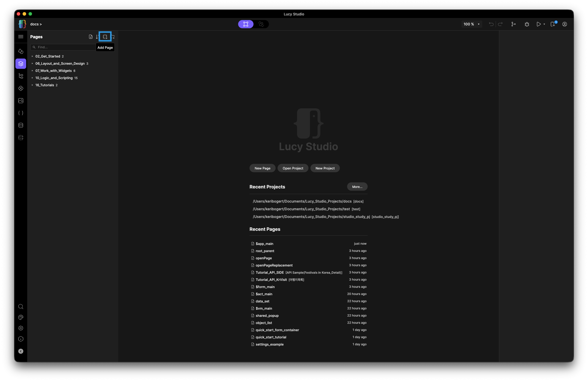This screenshot has width=588, height=381.
Task: Open the debug bug icon
Action: [527, 24]
